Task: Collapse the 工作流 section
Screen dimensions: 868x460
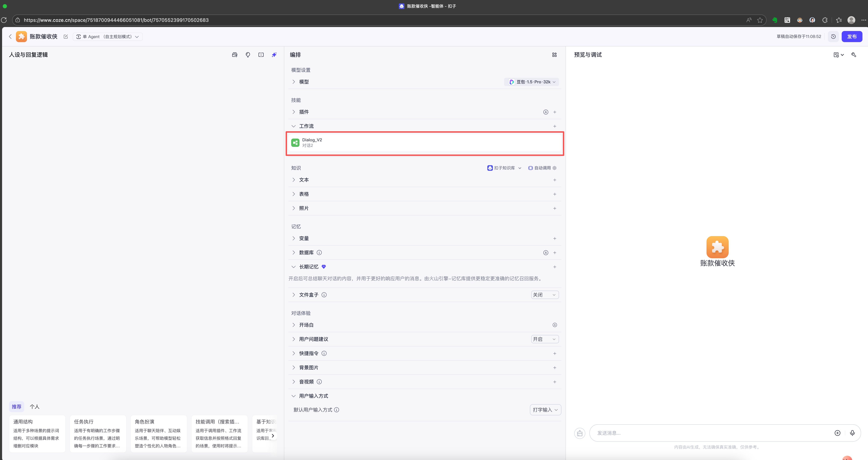Action: click(293, 126)
